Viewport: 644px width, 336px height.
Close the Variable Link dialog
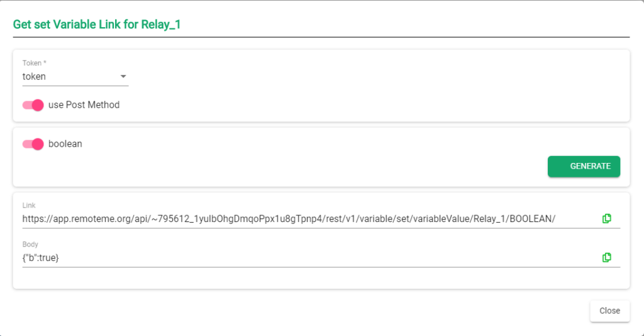(x=609, y=311)
